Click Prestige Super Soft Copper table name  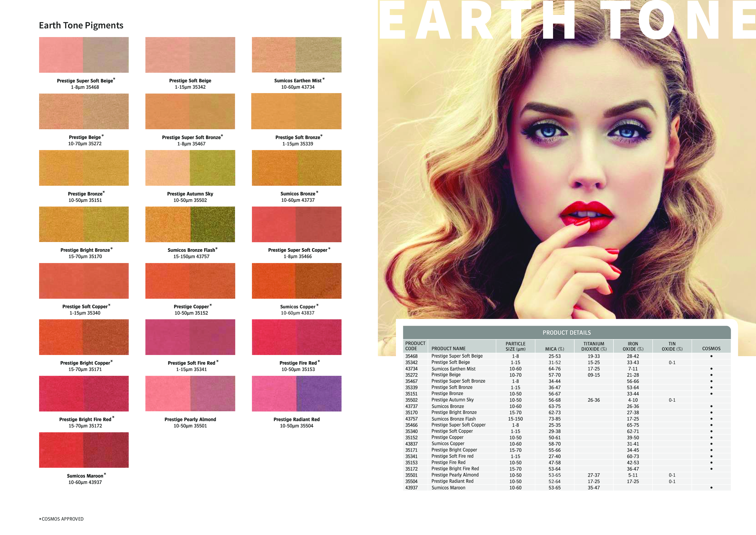[x=458, y=425]
